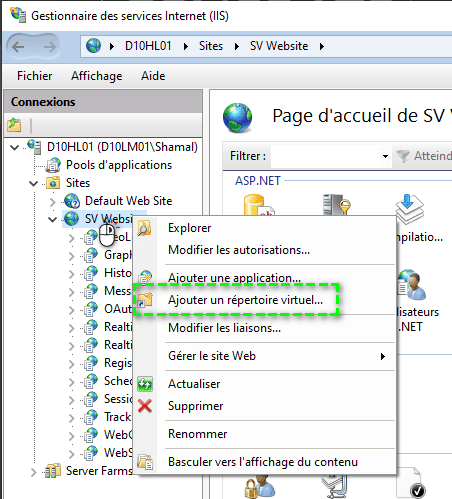Expand the Server Farms node
452x499 pixels.
click(33, 471)
